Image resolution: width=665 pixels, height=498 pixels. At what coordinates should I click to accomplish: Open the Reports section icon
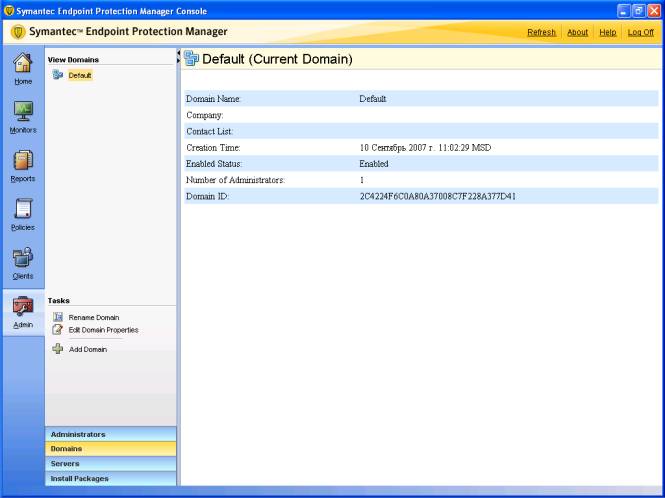pos(22,161)
